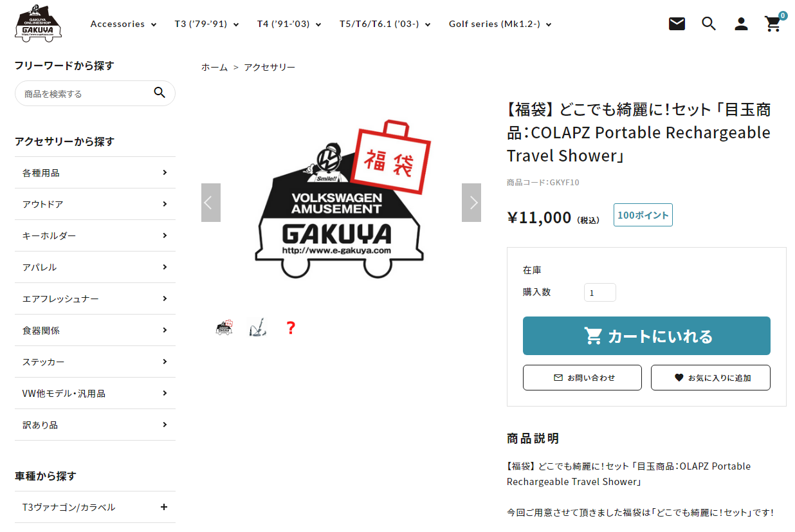Add to favorites with お気に入りに追加

tap(711, 378)
